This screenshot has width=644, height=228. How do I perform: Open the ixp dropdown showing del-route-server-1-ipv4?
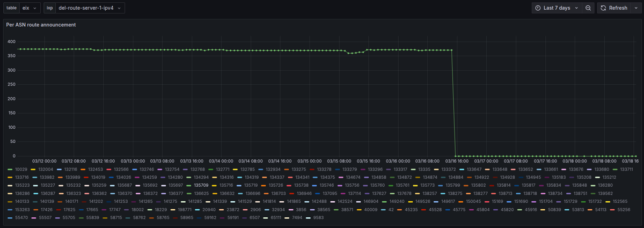tap(91, 8)
